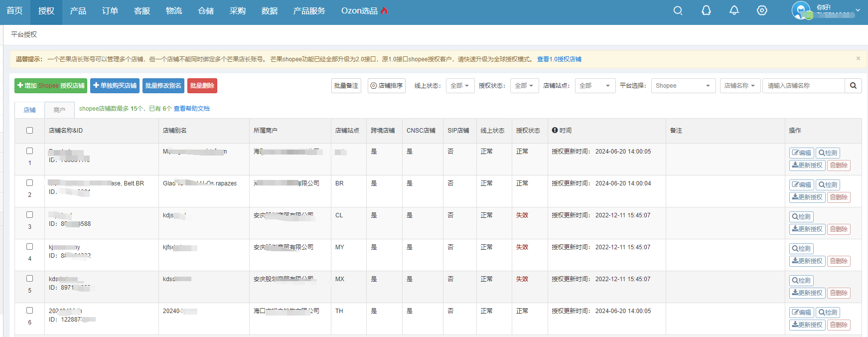Screen dimensions: 868x337
Task: Open the 产品服务 menu
Action: [309, 10]
